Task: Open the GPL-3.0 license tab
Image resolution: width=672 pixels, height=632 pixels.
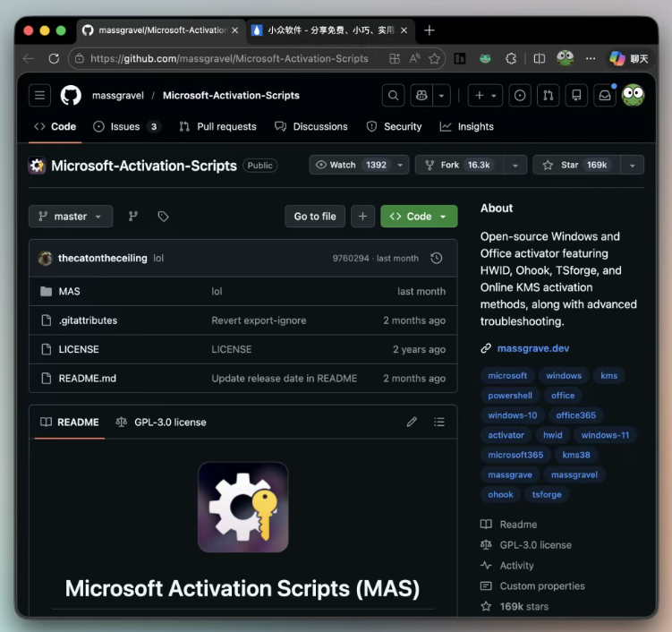Action: (x=161, y=422)
